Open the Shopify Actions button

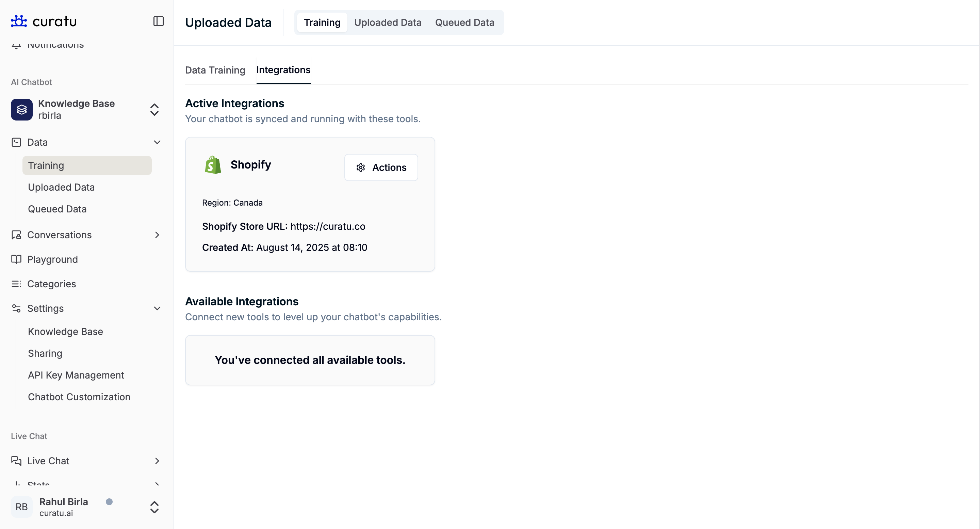[x=381, y=167]
